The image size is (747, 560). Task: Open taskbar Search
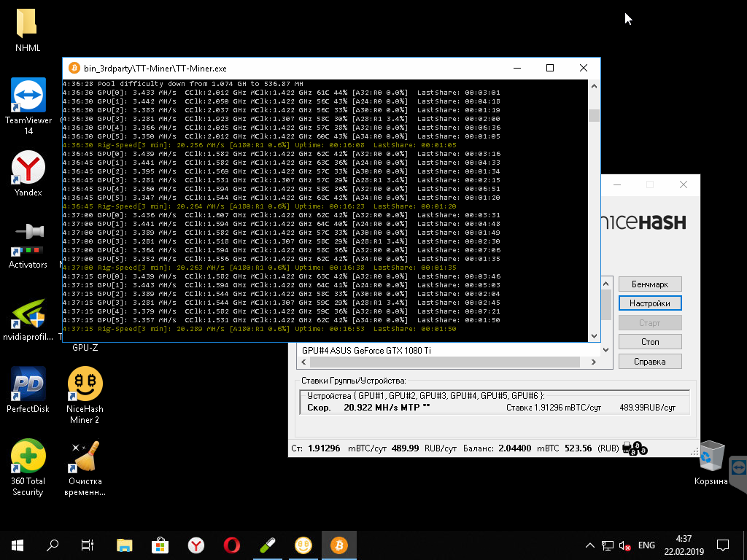[x=53, y=545]
